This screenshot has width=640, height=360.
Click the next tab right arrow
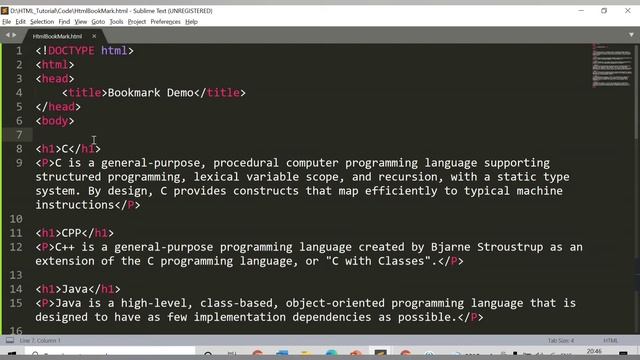coord(14,35)
